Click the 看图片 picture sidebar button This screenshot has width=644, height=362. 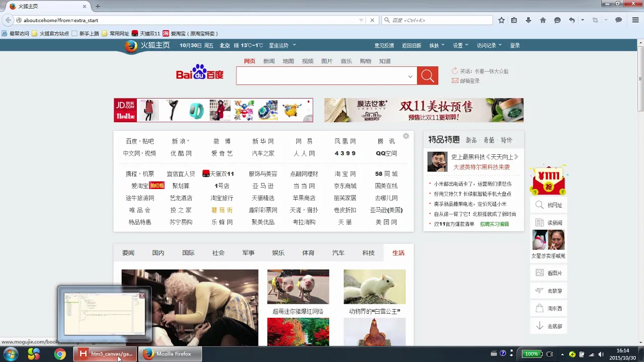[548, 273]
